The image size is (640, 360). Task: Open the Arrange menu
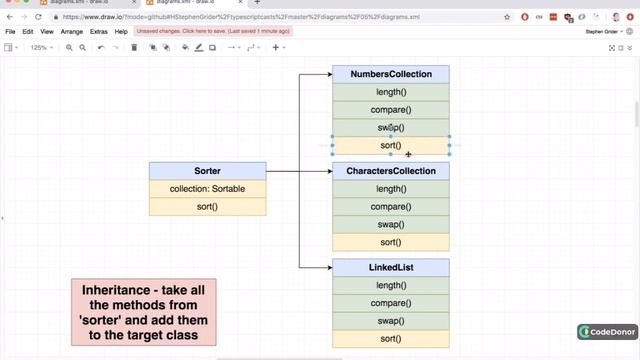click(72, 31)
